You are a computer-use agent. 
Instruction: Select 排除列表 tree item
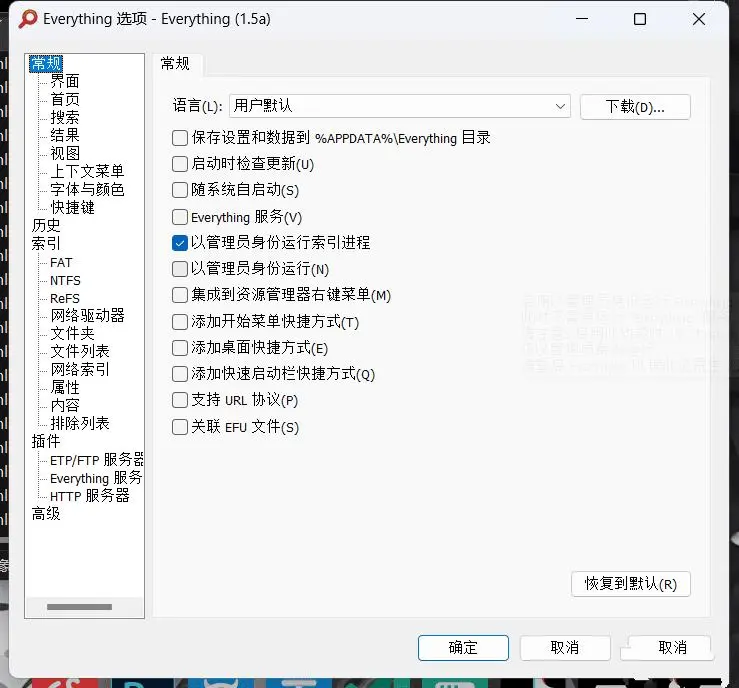[80, 423]
